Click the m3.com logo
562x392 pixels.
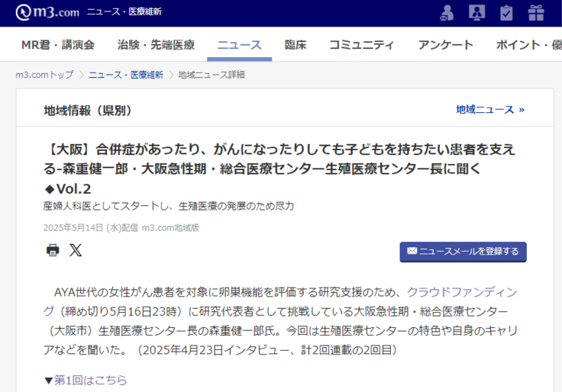pos(47,12)
